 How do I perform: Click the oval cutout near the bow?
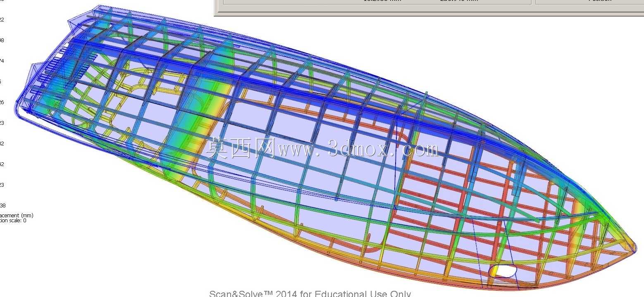(503, 271)
